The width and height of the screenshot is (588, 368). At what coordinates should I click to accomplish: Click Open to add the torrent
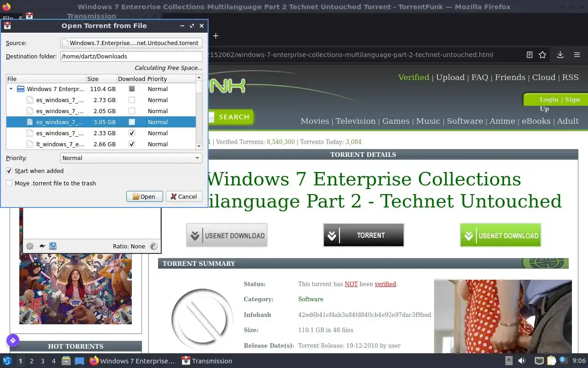pyautogui.click(x=144, y=196)
